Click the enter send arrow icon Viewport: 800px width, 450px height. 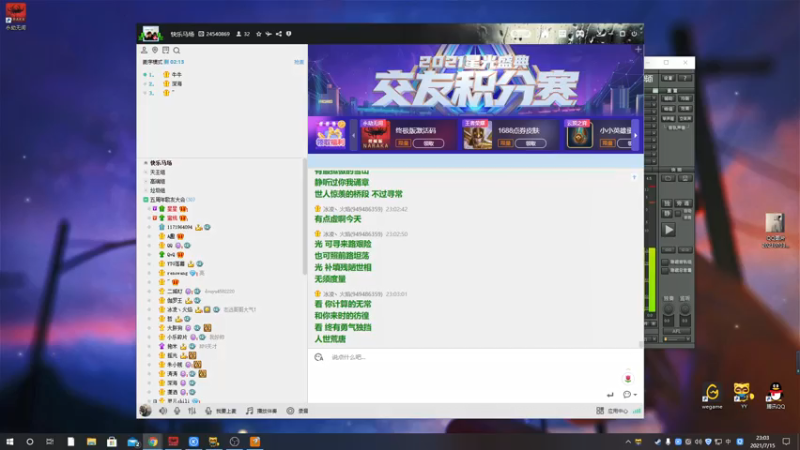pos(610,394)
